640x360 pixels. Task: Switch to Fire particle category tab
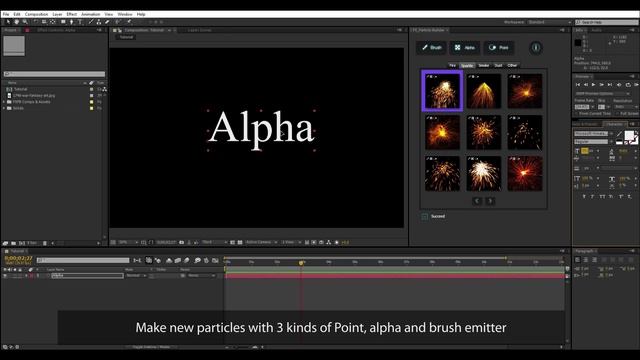[x=452, y=65]
